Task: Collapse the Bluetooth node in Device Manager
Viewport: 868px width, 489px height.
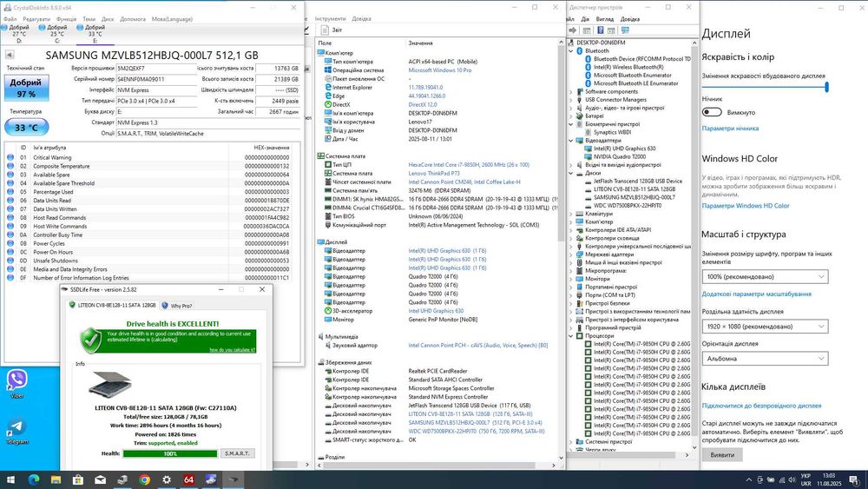Action: [x=571, y=50]
